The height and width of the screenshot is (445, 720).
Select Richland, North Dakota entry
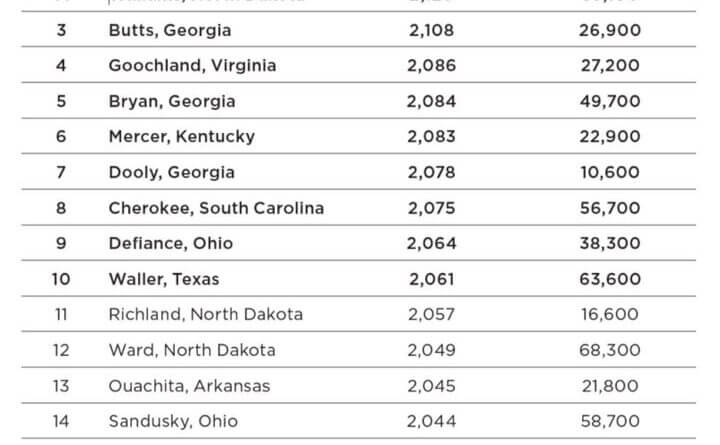pos(206,315)
